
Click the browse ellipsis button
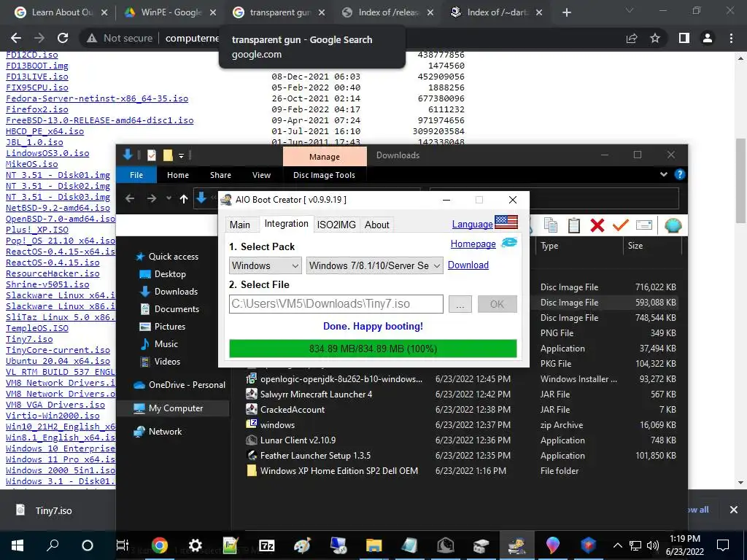tap(460, 304)
